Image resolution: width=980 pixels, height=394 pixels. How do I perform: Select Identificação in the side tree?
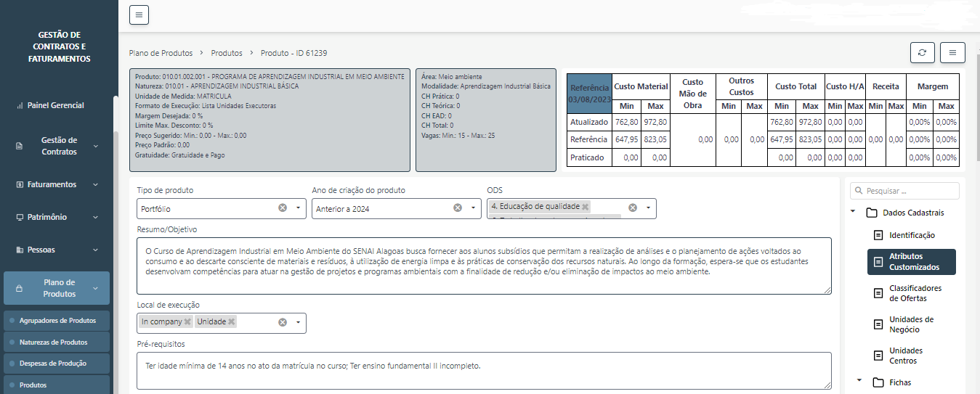pyautogui.click(x=912, y=235)
